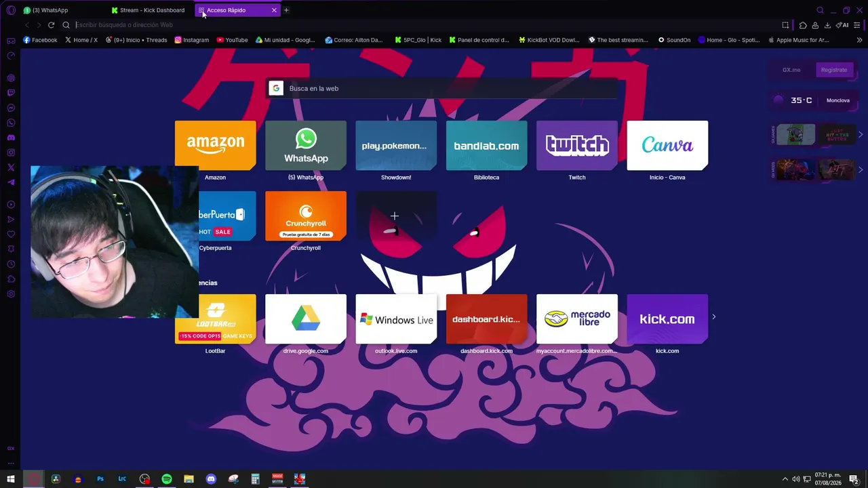Image resolution: width=868 pixels, height=488 pixels.
Task: Open Photoshop from the taskbar
Action: pos(100,479)
